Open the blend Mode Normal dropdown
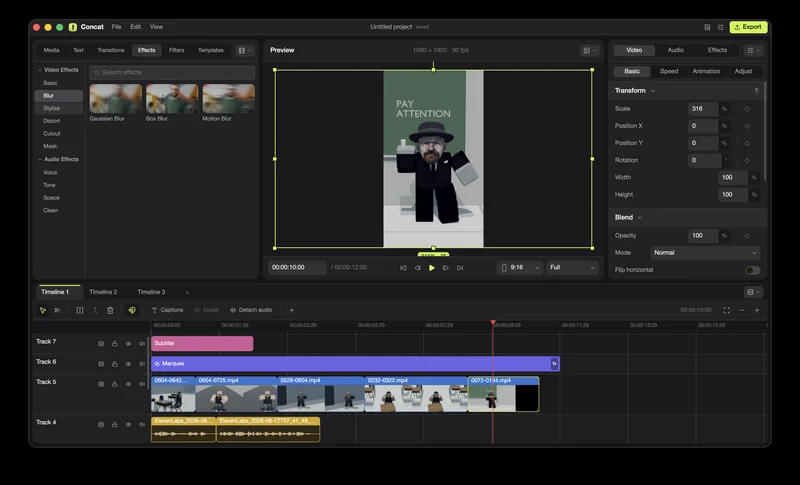Screen dimensions: 800x485 point(705,252)
